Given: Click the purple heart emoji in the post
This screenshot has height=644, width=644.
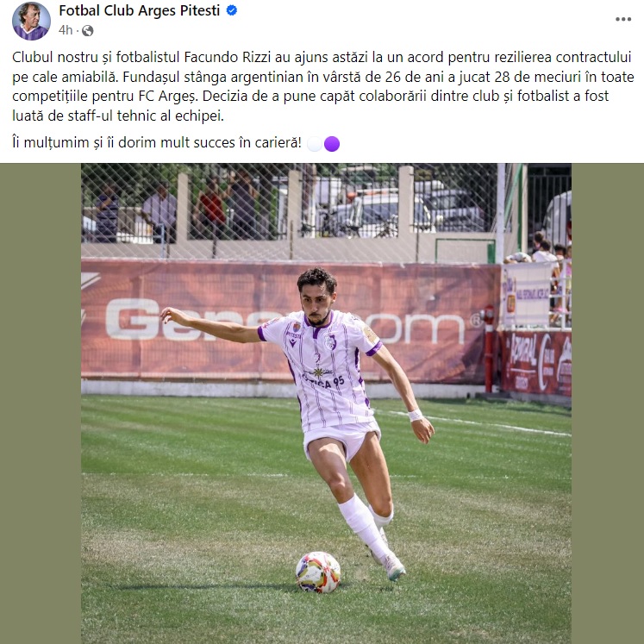Looking at the screenshot, I should (x=332, y=144).
